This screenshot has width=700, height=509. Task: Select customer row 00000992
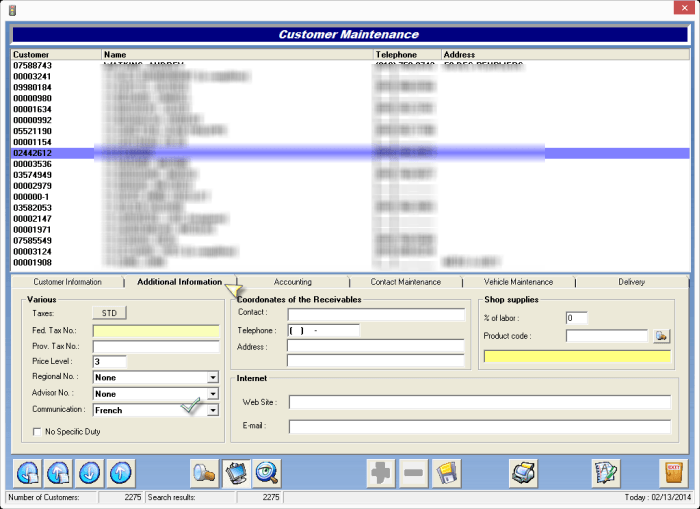[x=350, y=120]
